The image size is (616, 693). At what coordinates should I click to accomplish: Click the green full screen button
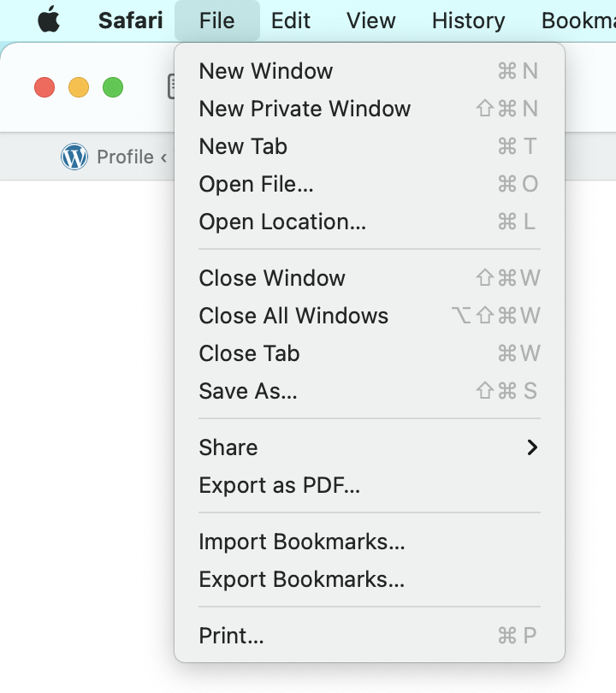pyautogui.click(x=113, y=87)
